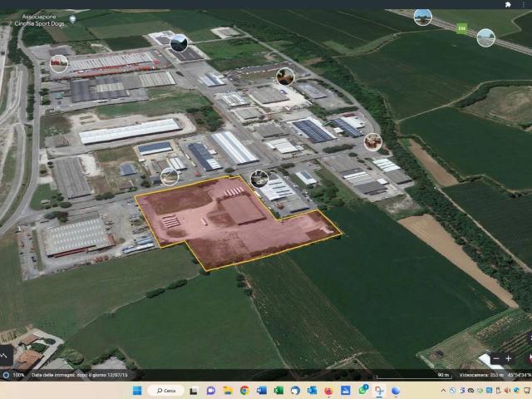The image size is (532, 399).
Task: Open the circular photo marker at far left
Action: (58, 63)
